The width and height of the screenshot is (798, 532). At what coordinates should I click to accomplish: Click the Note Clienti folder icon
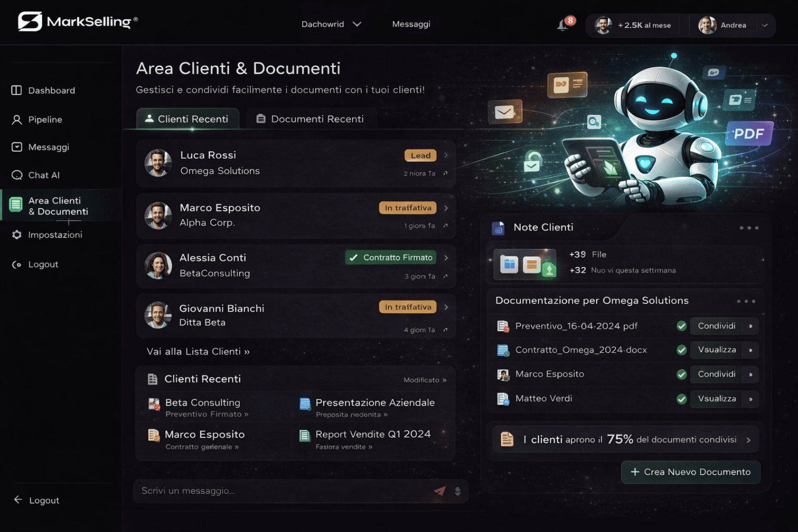498,227
